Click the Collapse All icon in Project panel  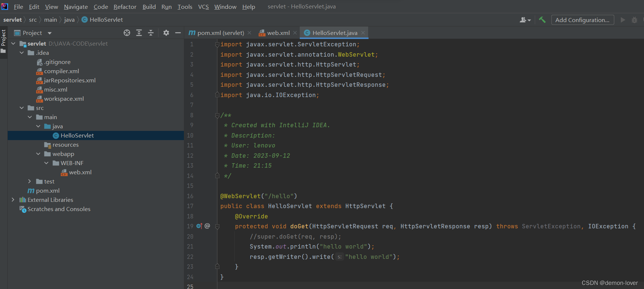(x=151, y=33)
